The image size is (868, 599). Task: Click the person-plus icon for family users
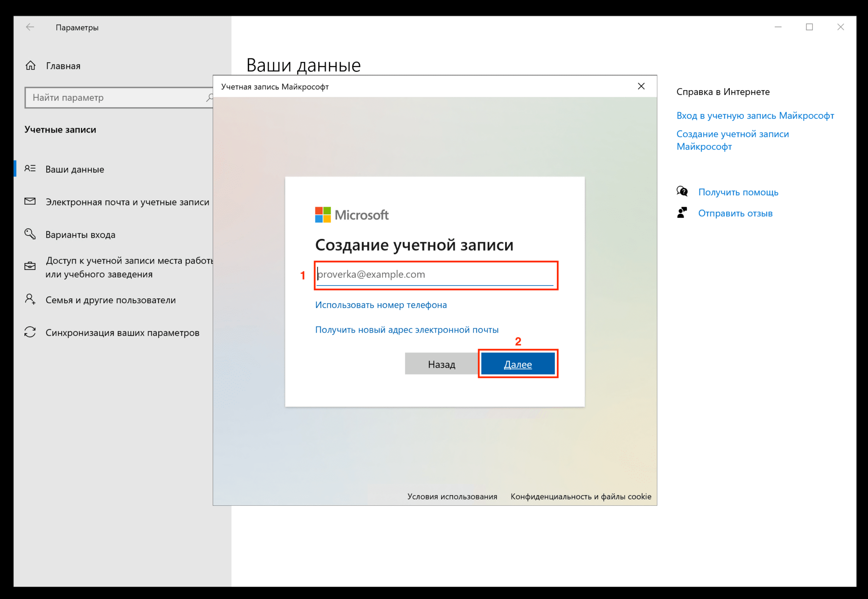(30, 299)
